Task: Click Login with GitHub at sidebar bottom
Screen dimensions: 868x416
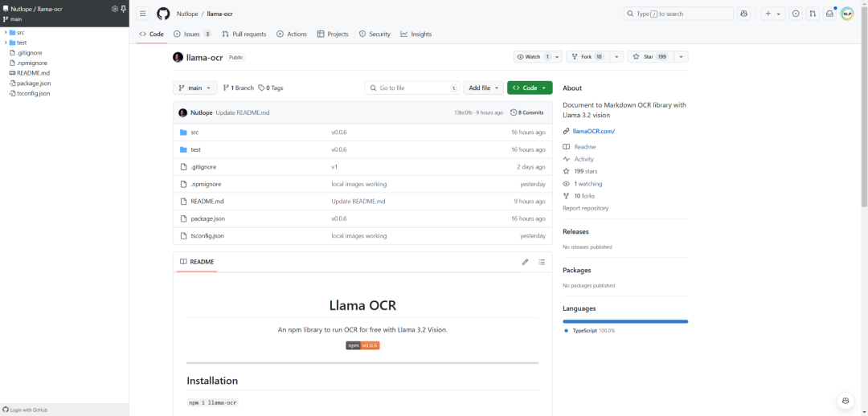Action: click(x=26, y=410)
